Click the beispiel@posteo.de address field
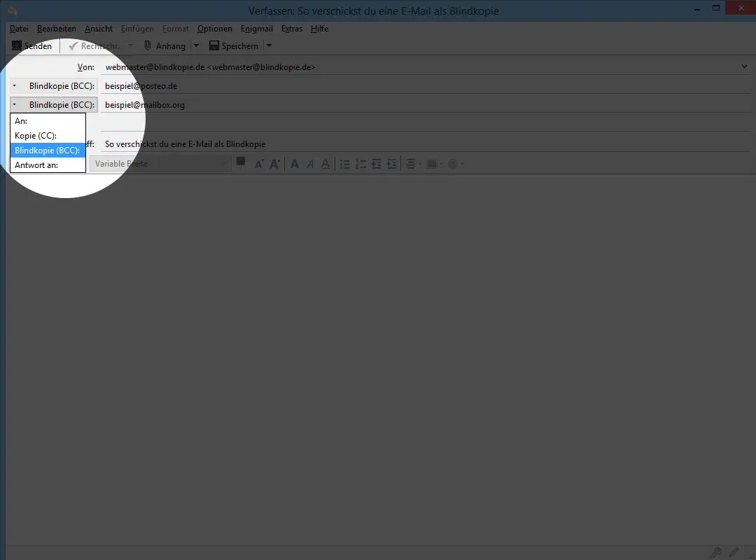This screenshot has height=560, width=756. [x=420, y=85]
